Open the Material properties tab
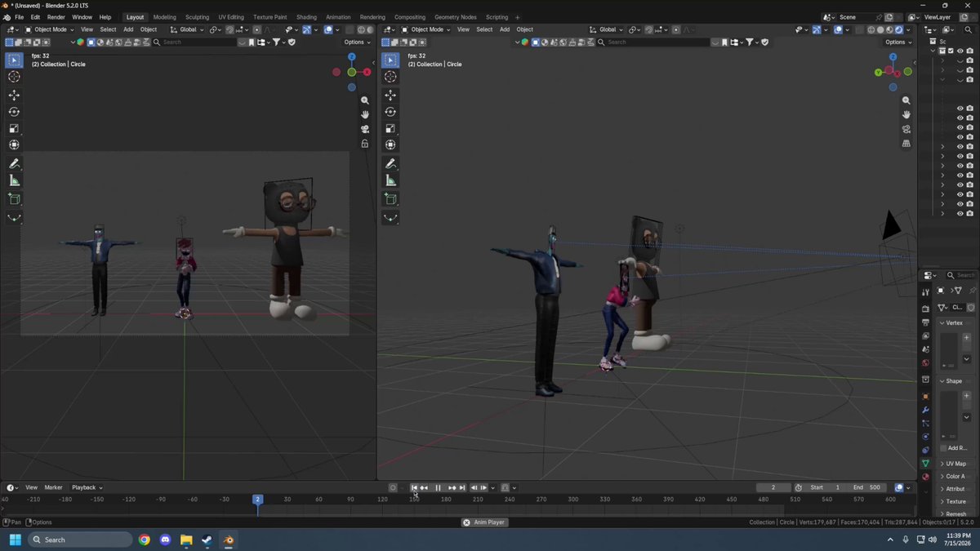Viewport: 980px width, 551px height. (925, 477)
